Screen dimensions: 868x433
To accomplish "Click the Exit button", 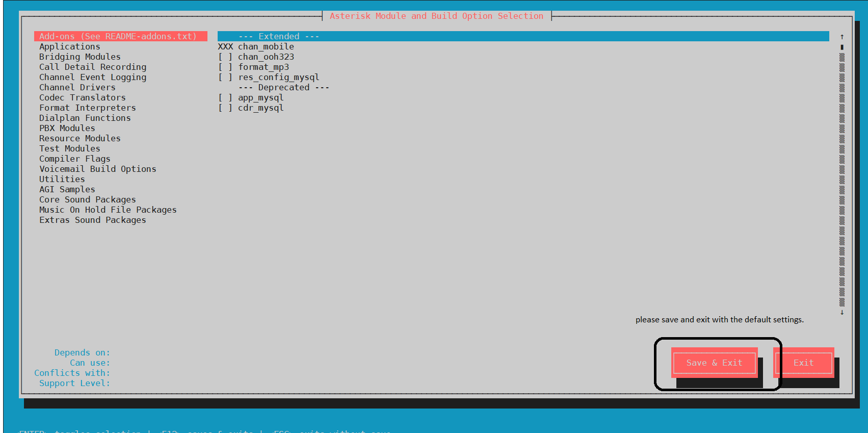I will tap(804, 363).
